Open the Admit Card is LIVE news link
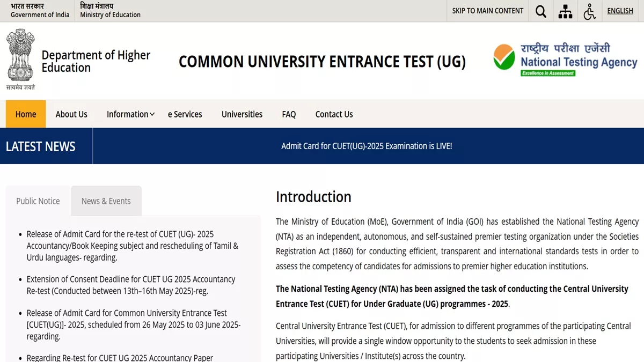This screenshot has height=362, width=644. pos(367,146)
